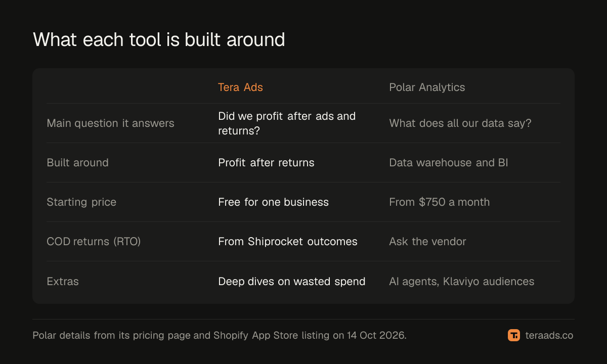Click the 'Data warehouse and BI' cell
Image resolution: width=607 pixels, height=364 pixels.
449,163
